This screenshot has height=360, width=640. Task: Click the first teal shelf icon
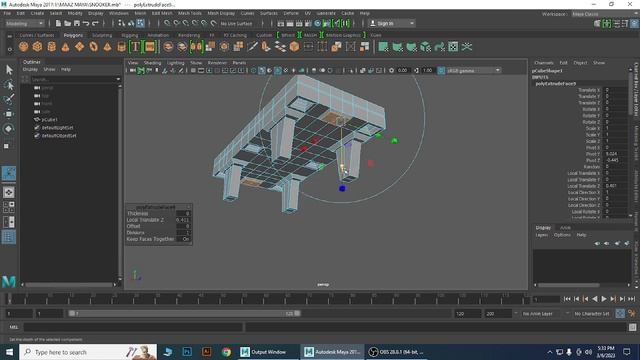[383, 47]
